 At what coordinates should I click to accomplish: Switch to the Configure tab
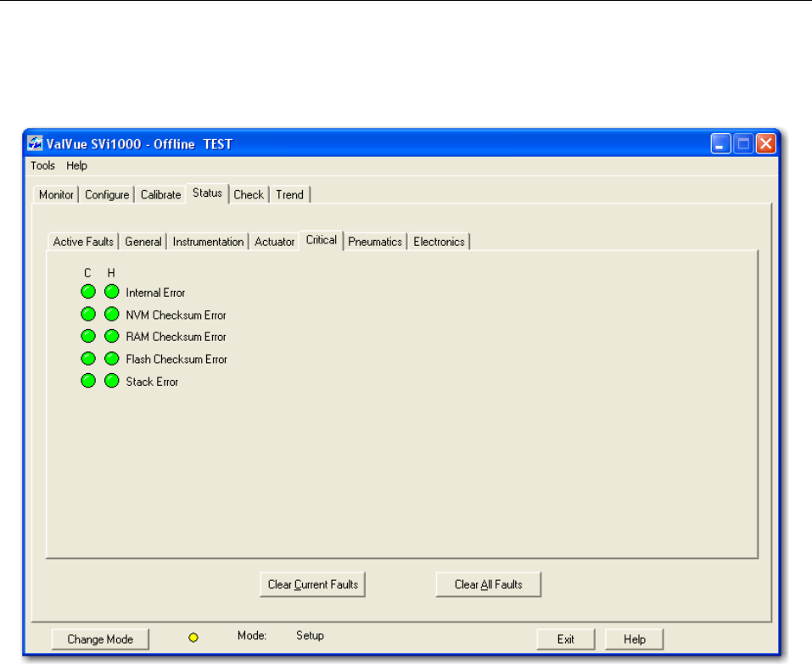(x=107, y=194)
